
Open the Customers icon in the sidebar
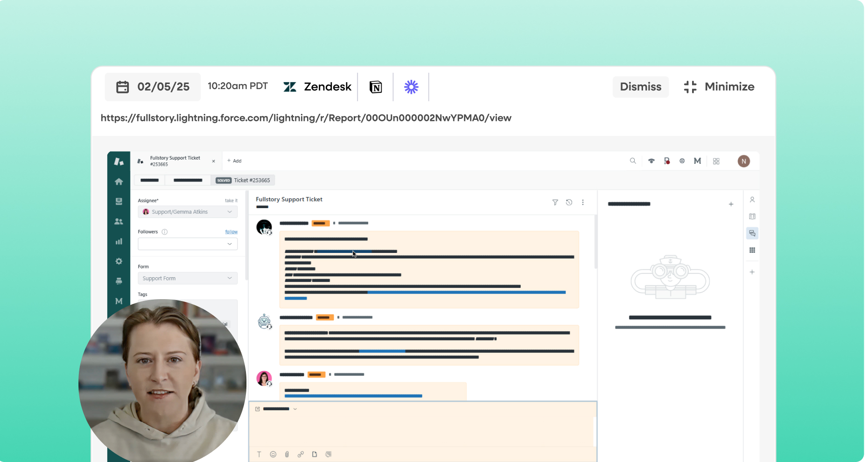click(119, 222)
